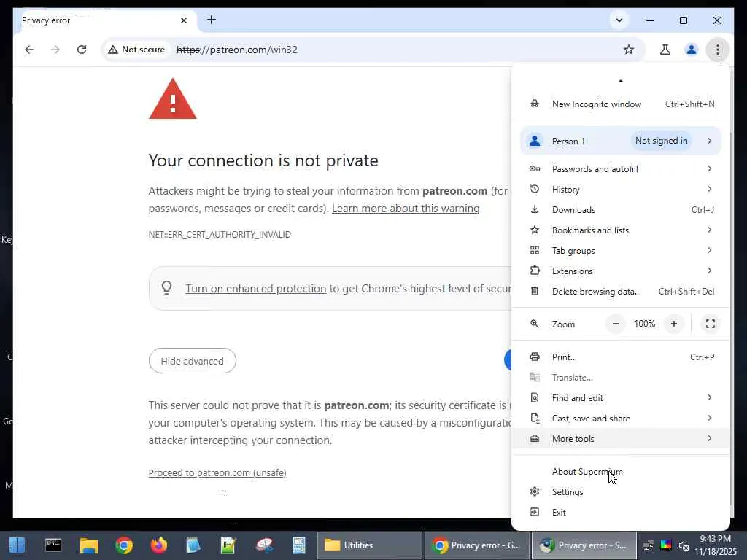Increase zoom with the plus button
The image size is (747, 560).
673,324
